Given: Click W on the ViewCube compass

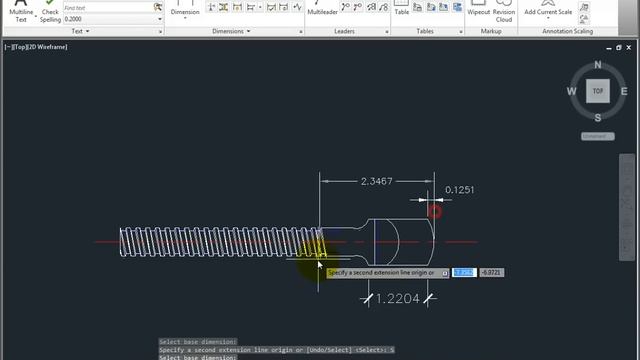Looking at the screenshot, I should (571, 91).
